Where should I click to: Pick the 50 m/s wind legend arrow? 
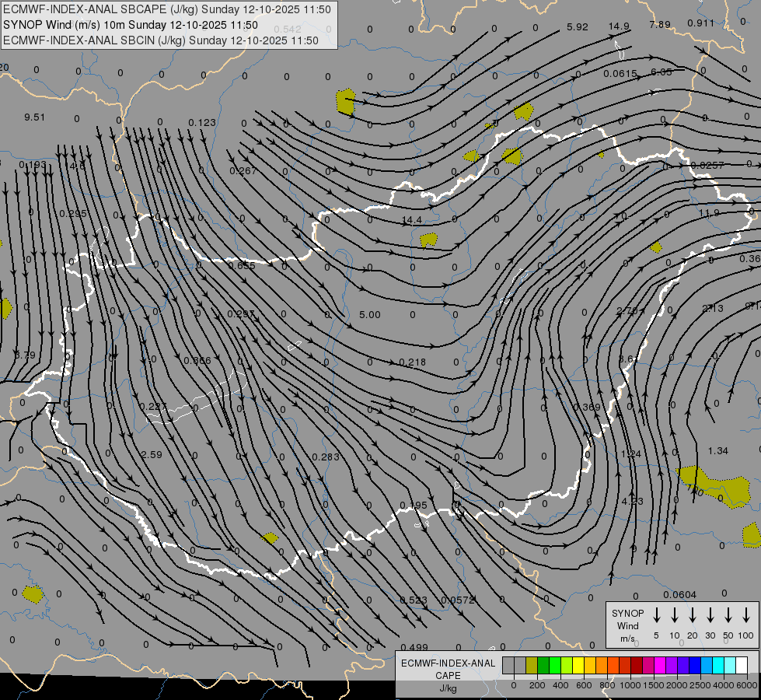point(728,615)
